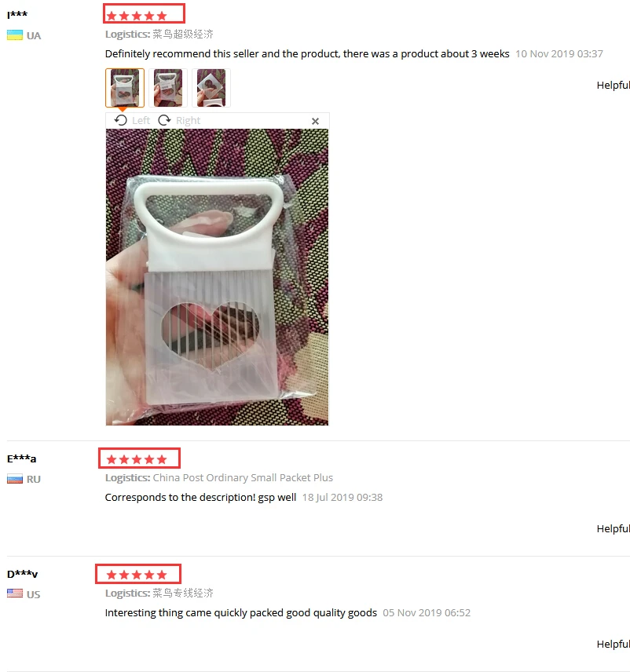This screenshot has width=630, height=672.
Task: Click the reviewer name D***v
Action: click(x=22, y=574)
